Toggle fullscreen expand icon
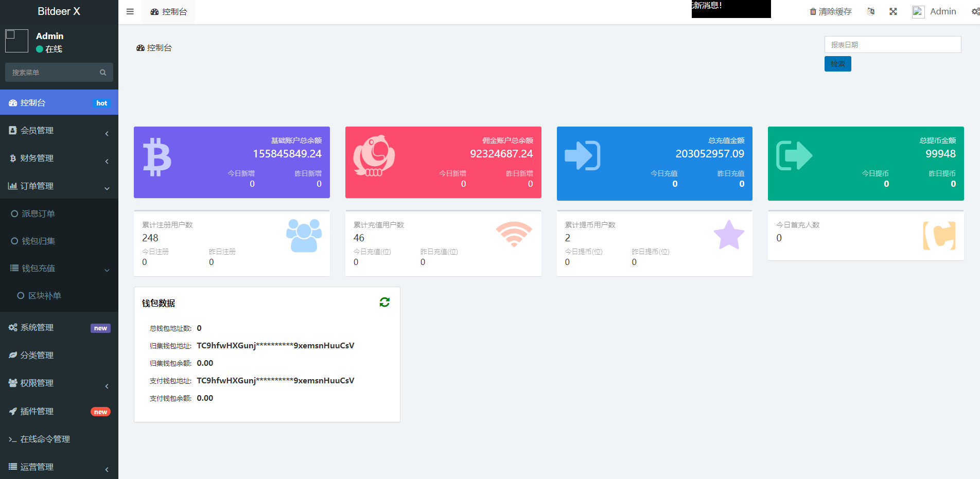 pos(893,11)
